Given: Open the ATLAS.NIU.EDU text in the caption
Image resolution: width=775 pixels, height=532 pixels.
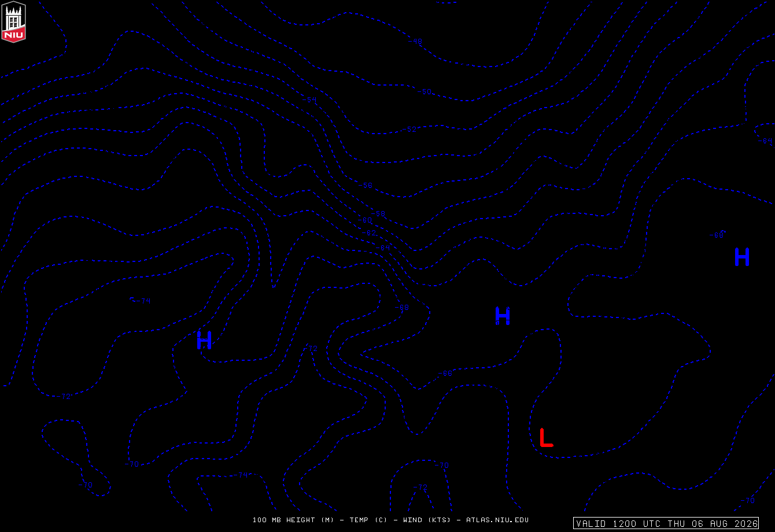Looking at the screenshot, I should (497, 520).
